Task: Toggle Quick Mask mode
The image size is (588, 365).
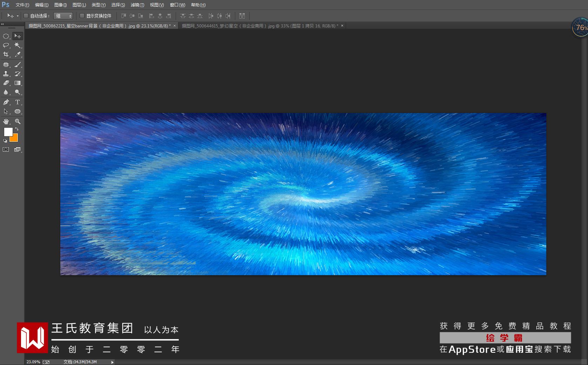Action: (x=6, y=150)
